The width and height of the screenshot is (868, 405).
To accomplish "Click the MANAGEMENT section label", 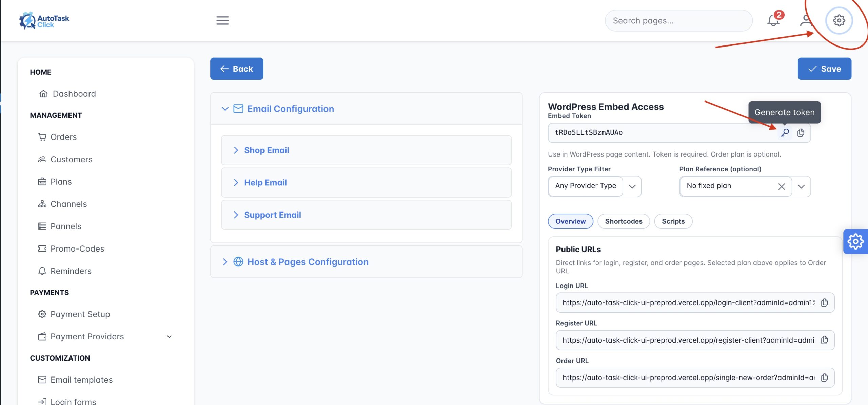I will [56, 115].
